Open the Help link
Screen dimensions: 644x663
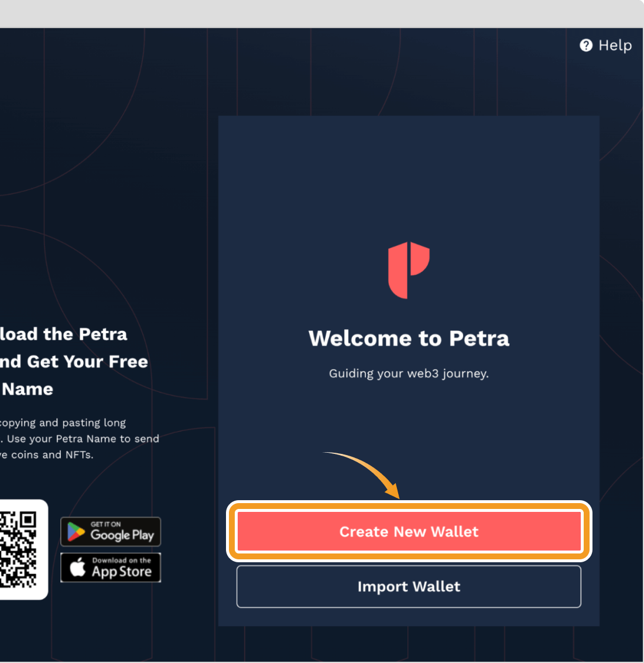pos(605,45)
